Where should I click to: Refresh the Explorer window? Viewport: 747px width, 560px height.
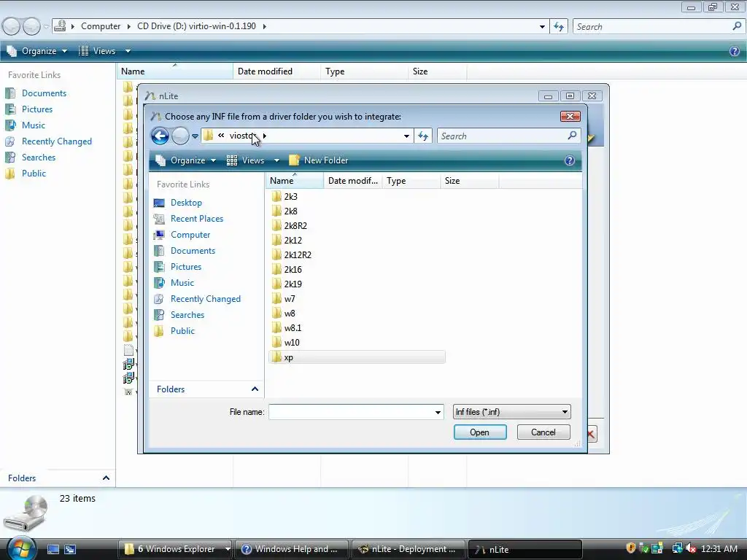tap(559, 27)
